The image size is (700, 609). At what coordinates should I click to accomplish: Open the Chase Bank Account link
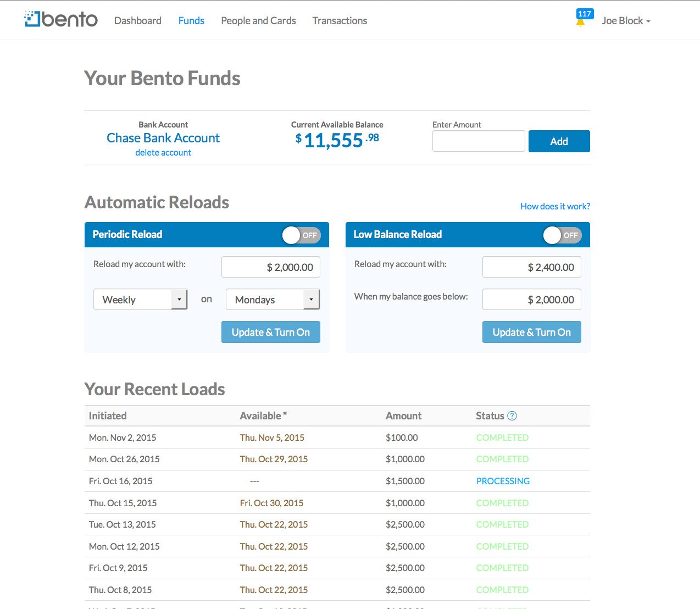click(x=163, y=138)
